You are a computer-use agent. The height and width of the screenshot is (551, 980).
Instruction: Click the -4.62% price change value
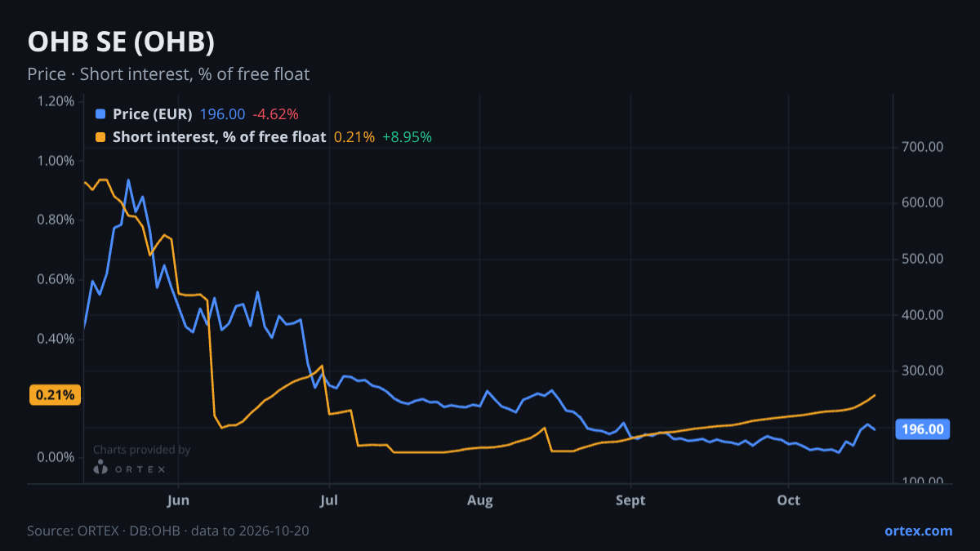tap(276, 113)
